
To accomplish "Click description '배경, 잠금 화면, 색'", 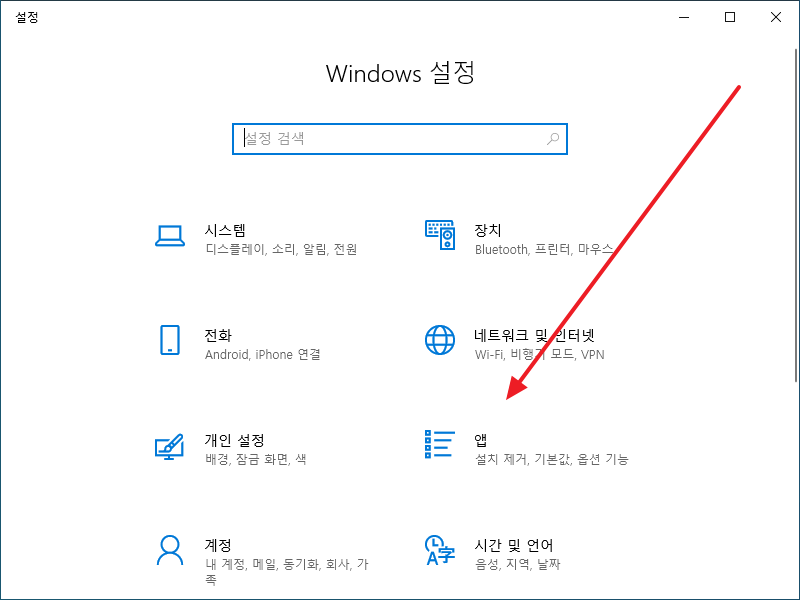I will (256, 460).
